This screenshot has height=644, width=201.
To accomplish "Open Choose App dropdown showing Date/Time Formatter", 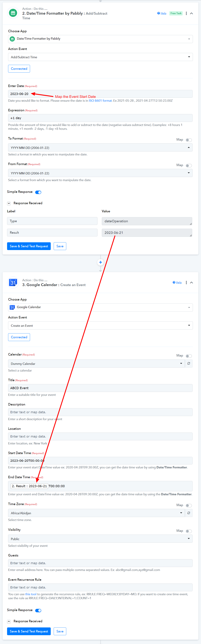I will point(100,39).
